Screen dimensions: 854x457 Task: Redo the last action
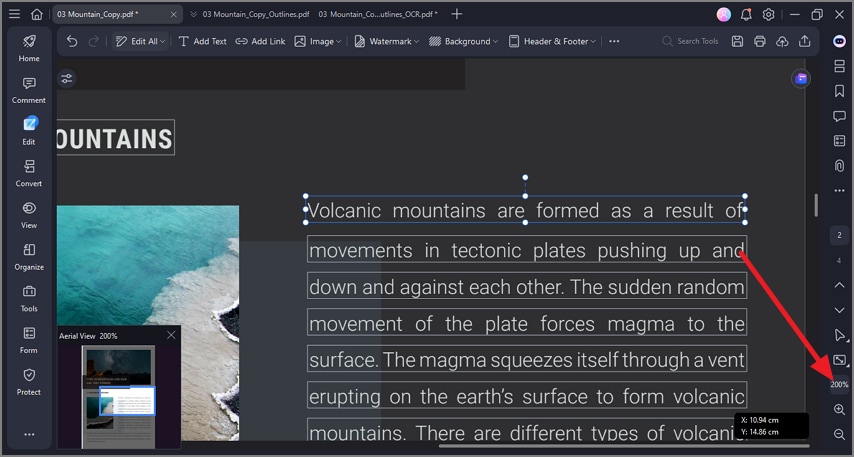point(94,41)
